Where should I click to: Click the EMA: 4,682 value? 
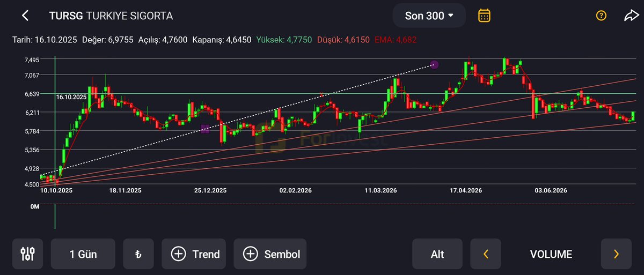coord(395,40)
